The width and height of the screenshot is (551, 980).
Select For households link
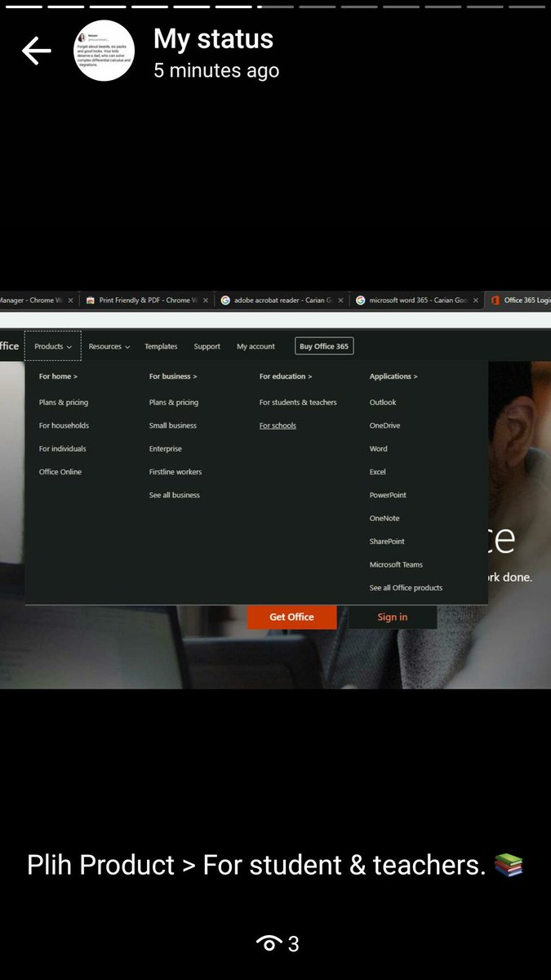[x=64, y=425]
